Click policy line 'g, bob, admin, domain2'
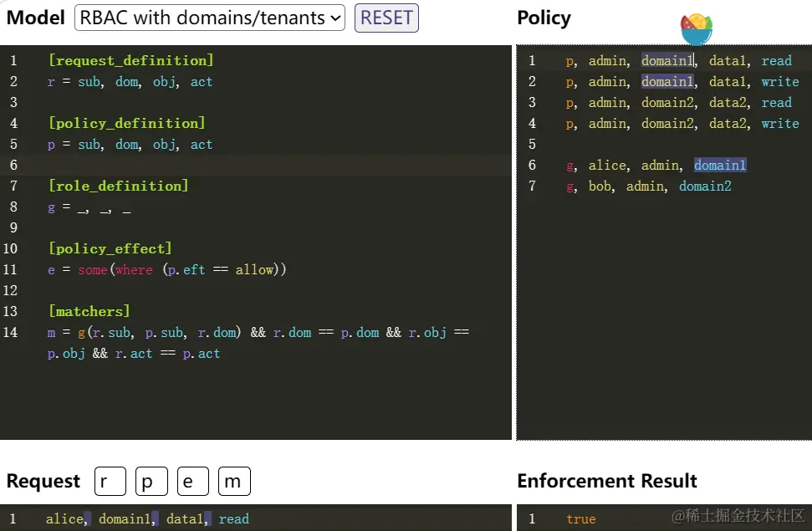 click(649, 186)
